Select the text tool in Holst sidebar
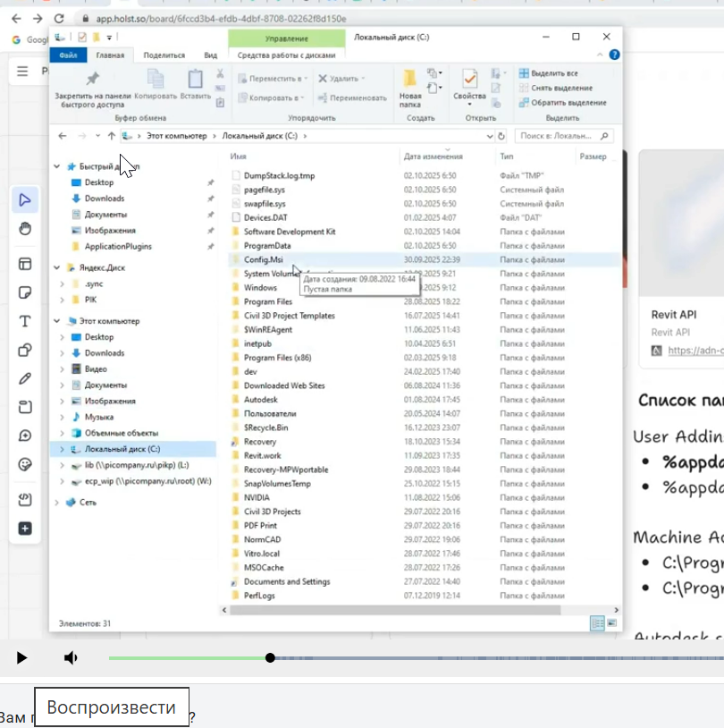Image resolution: width=724 pixels, height=728 pixels. click(x=25, y=321)
